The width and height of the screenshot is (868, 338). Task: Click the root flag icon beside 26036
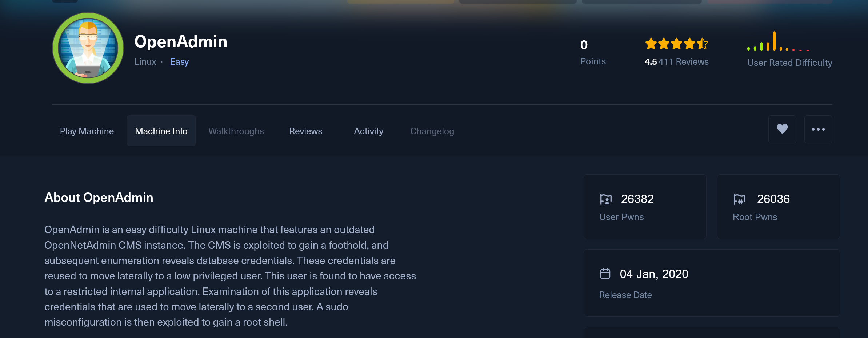click(739, 199)
